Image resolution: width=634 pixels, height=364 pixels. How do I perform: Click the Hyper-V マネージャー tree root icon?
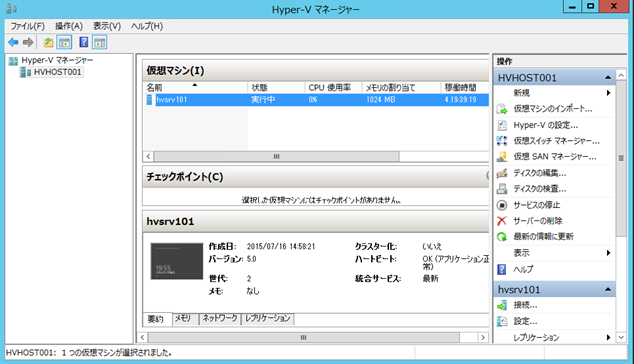tap(13, 61)
